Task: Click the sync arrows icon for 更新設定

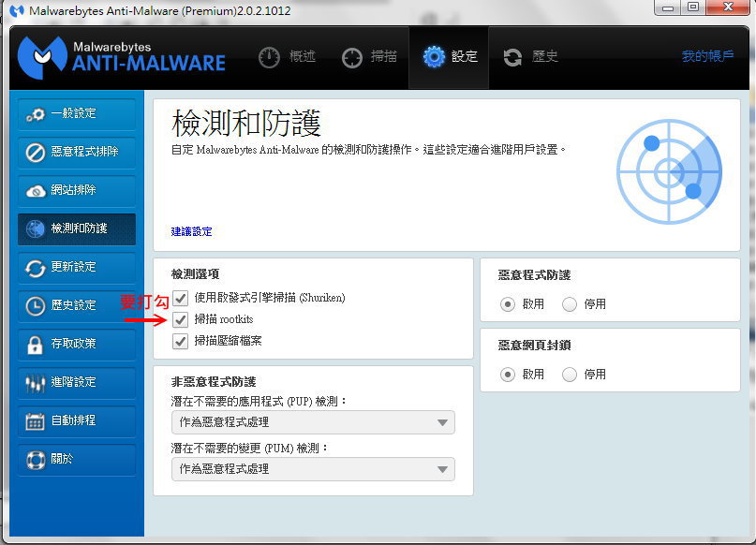Action: [36, 268]
